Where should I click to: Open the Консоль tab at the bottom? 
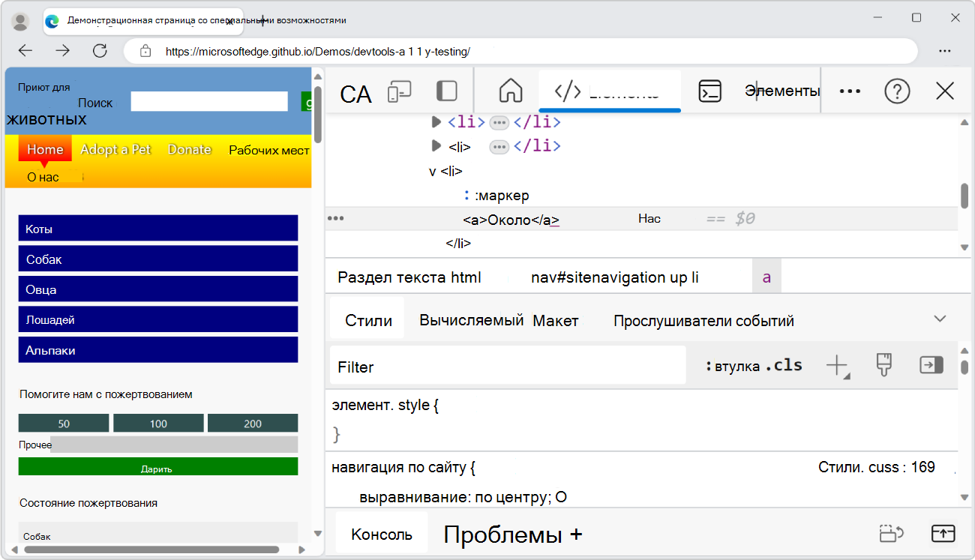[381, 533]
